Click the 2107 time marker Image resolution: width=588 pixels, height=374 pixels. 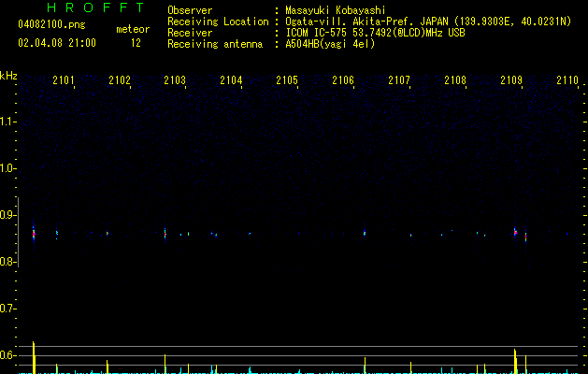tap(399, 80)
